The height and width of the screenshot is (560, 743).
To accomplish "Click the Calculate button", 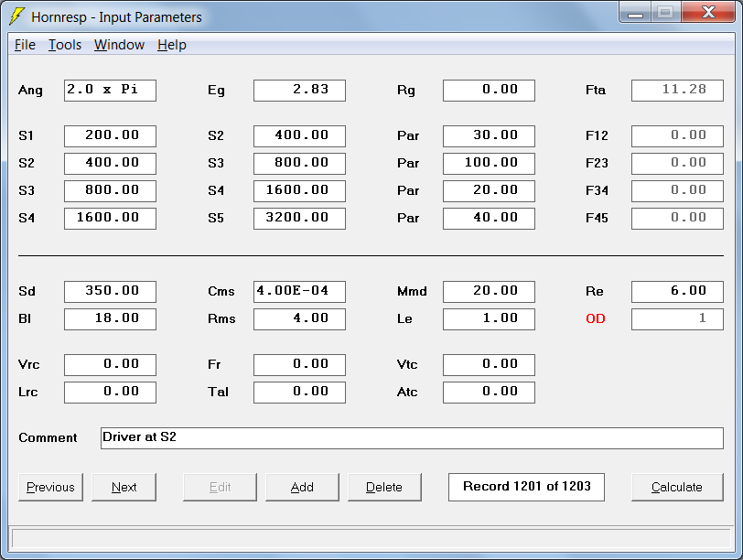I will pyautogui.click(x=677, y=487).
